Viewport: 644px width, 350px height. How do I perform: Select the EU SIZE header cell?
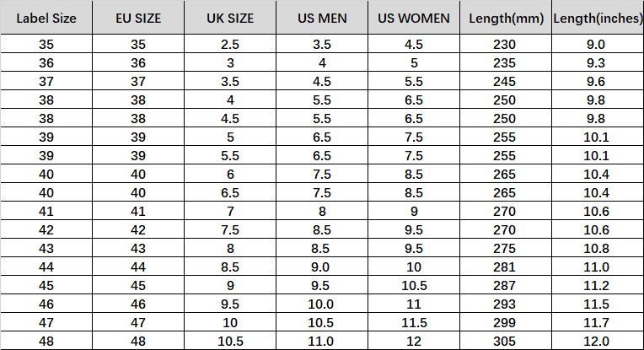pyautogui.click(x=138, y=19)
